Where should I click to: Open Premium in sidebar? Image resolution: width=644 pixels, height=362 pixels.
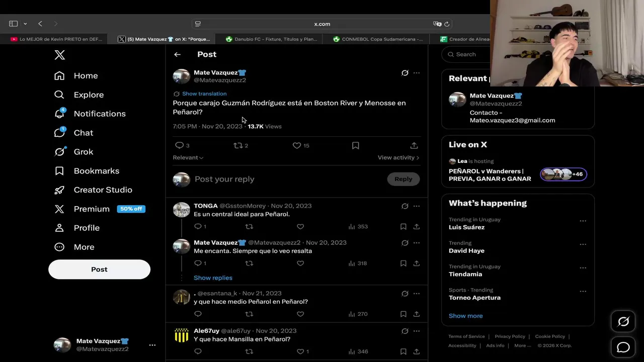click(100, 209)
